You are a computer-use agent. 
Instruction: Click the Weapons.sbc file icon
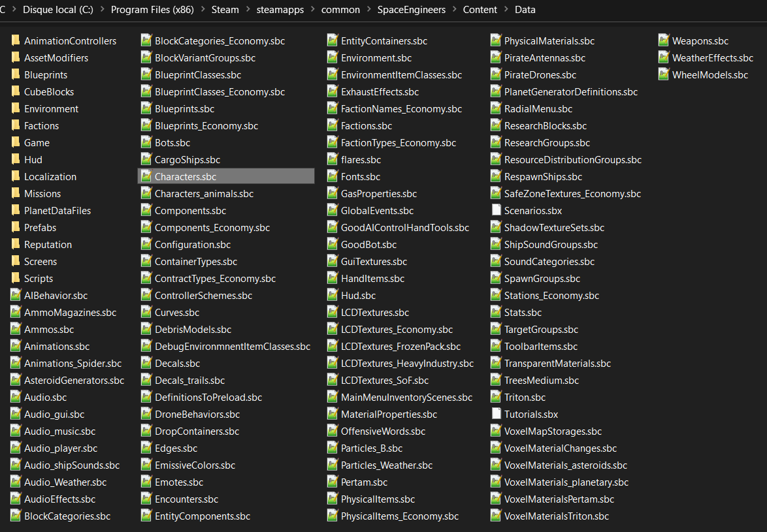pyautogui.click(x=664, y=41)
